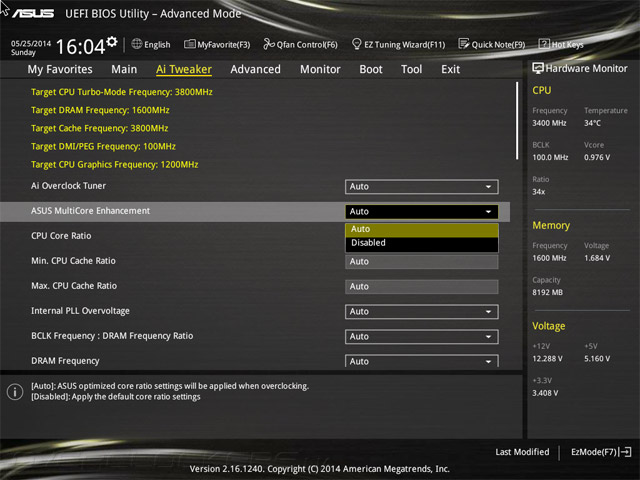640x480 pixels.
Task: Open Quick Note(F9)
Action: [x=492, y=44]
